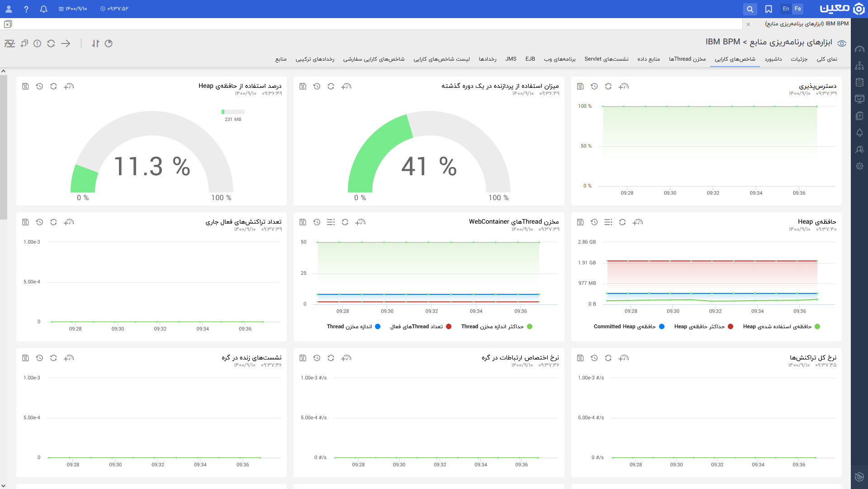The image size is (868, 489).
Task: Open sidebar users icon
Action: tap(860, 149)
